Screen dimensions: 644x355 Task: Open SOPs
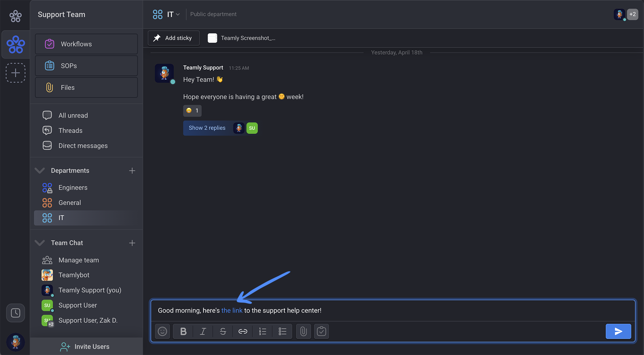pyautogui.click(x=87, y=66)
